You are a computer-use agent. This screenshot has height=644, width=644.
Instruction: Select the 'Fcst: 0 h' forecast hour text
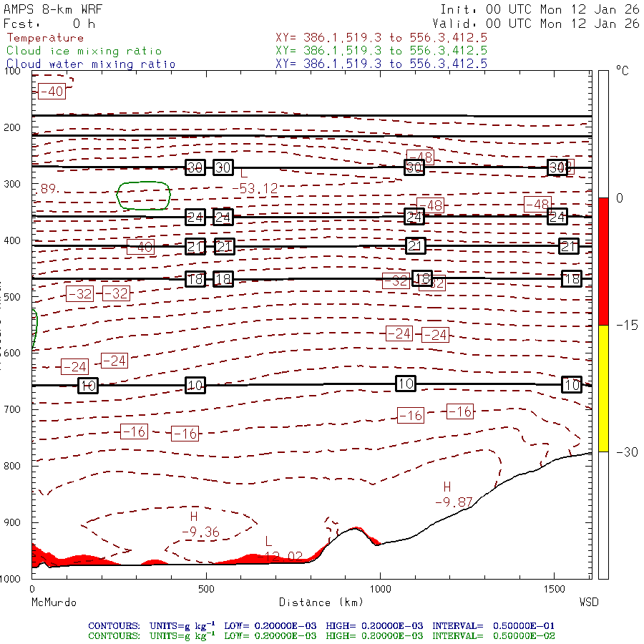(49, 24)
